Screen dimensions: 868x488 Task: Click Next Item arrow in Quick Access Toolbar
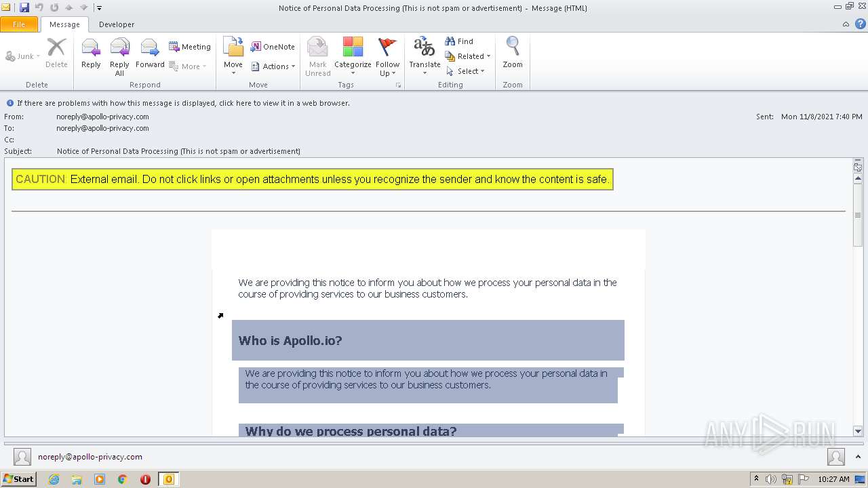coord(83,7)
